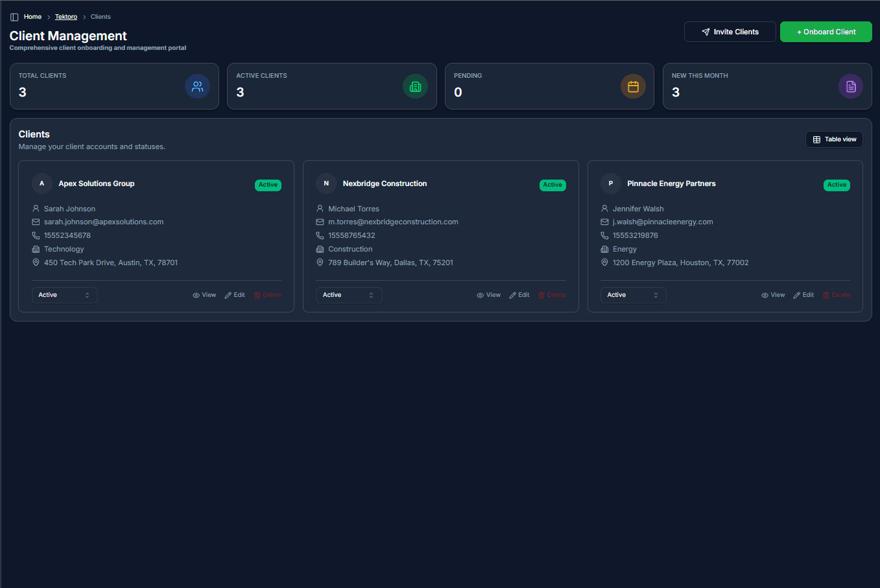The width and height of the screenshot is (880, 588).
Task: Click the Pending calendar icon
Action: [x=633, y=86]
